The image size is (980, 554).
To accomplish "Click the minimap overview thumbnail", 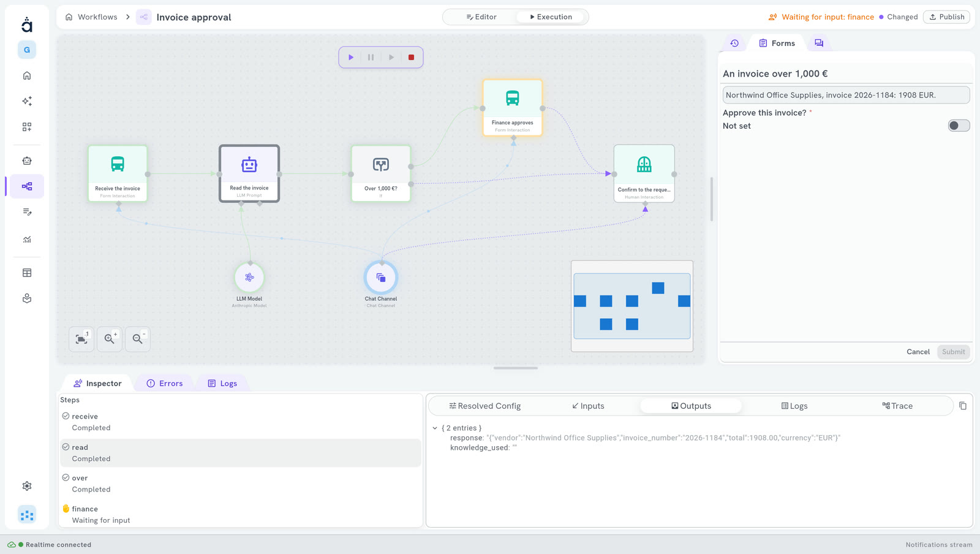I will pyautogui.click(x=632, y=306).
